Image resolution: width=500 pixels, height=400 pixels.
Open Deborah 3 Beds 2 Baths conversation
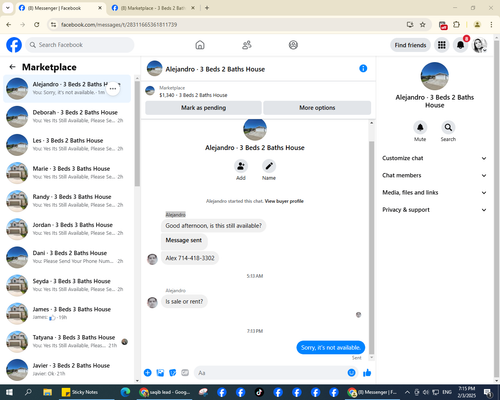point(67,116)
